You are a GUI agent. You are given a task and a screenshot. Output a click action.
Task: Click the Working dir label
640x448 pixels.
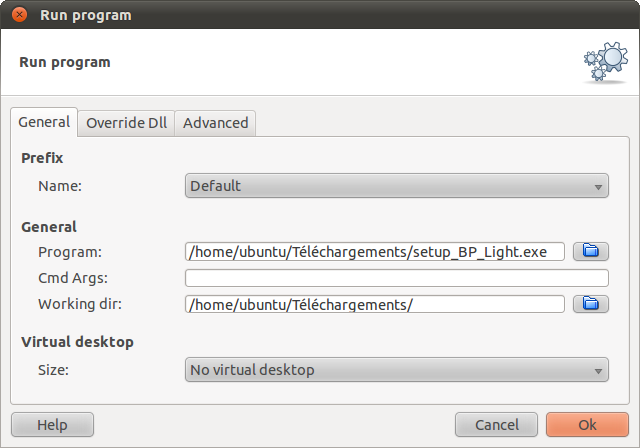click(80, 304)
